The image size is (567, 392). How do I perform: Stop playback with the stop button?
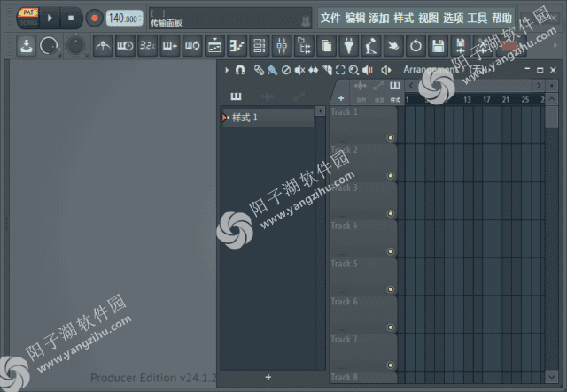(71, 18)
